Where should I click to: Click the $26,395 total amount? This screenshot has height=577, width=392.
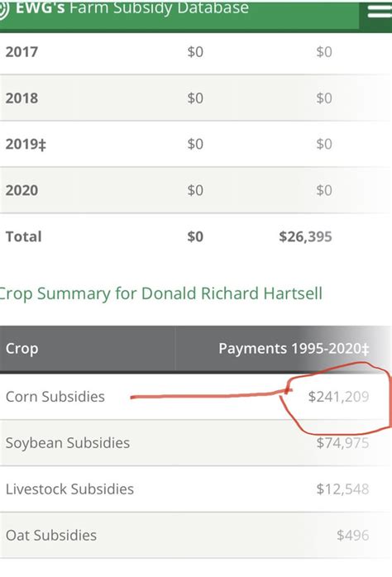[305, 236]
